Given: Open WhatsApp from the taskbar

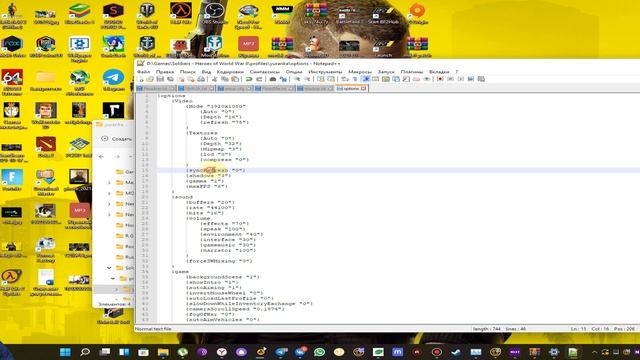Looking at the screenshot, I should [320, 352].
